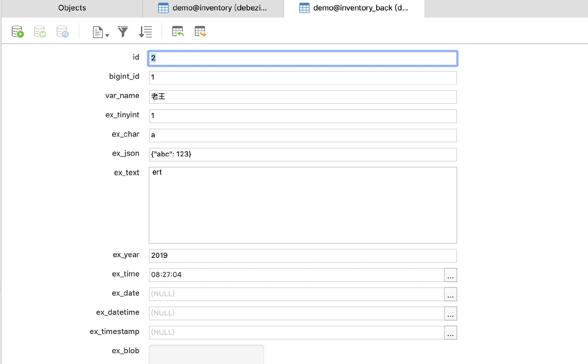Open the ex_time picker ellipsis button
The image size is (588, 364).
(450, 275)
